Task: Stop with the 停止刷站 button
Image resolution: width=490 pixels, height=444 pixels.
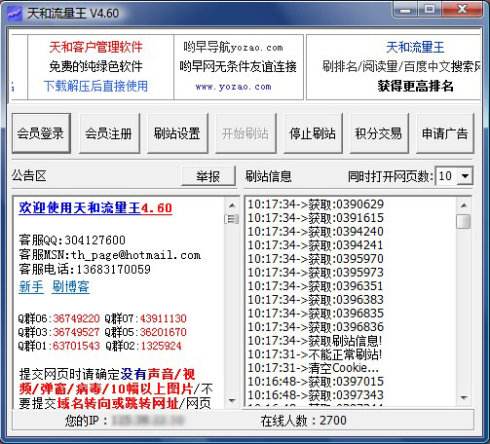Action: 313,133
